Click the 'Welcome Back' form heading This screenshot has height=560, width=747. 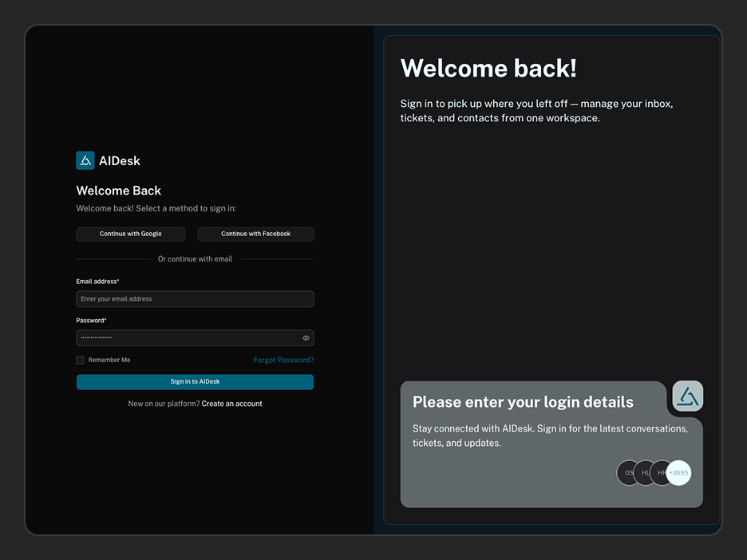[119, 191]
